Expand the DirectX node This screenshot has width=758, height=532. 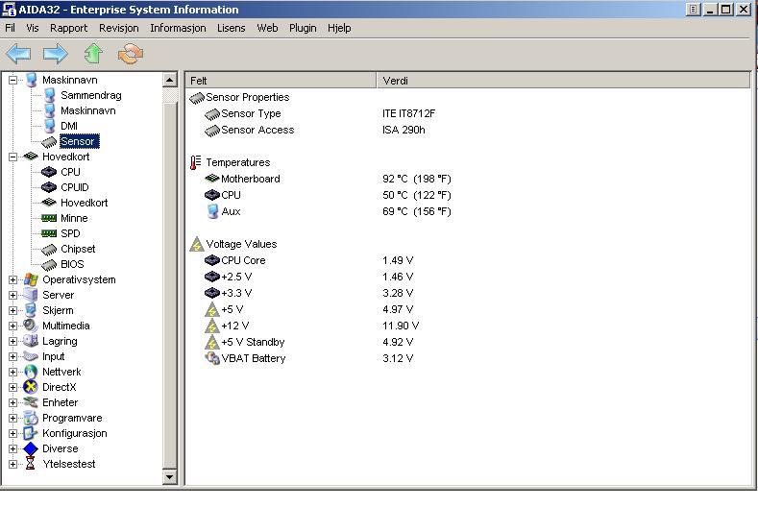pos(13,388)
